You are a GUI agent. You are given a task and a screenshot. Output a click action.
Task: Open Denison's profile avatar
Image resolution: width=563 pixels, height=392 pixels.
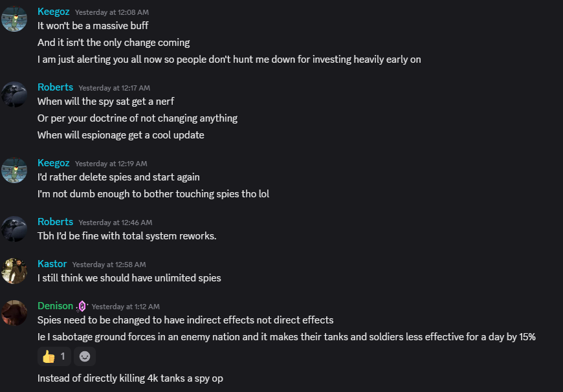(x=14, y=313)
